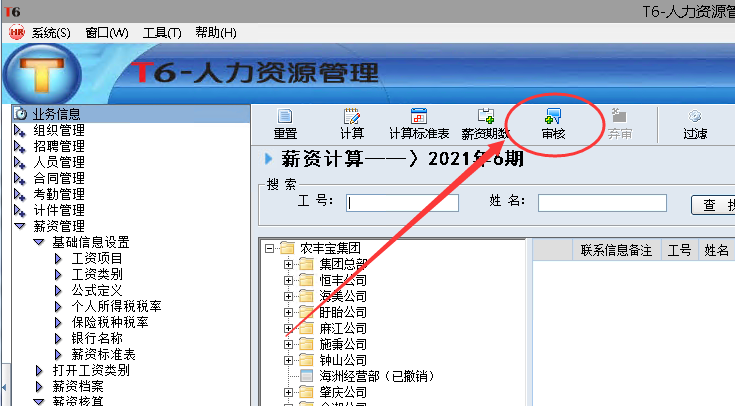This screenshot has width=735, height=406.
Task: Select 麻江公司 in the organization tree
Action: (x=343, y=328)
